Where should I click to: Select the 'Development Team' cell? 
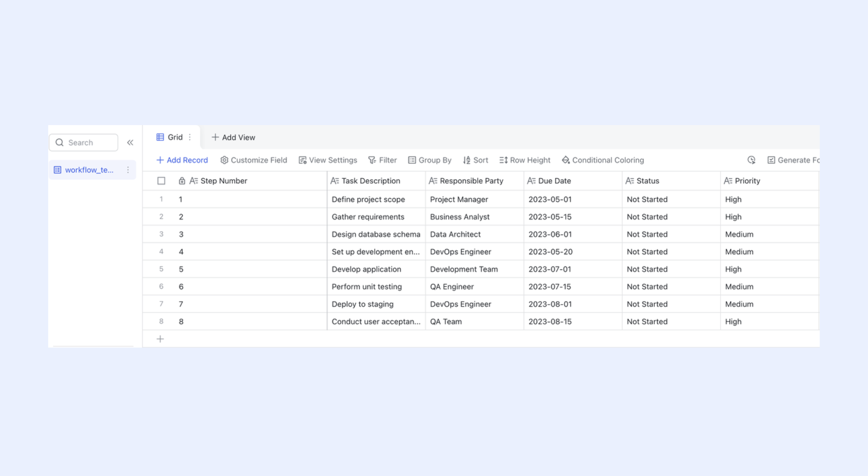coord(475,269)
